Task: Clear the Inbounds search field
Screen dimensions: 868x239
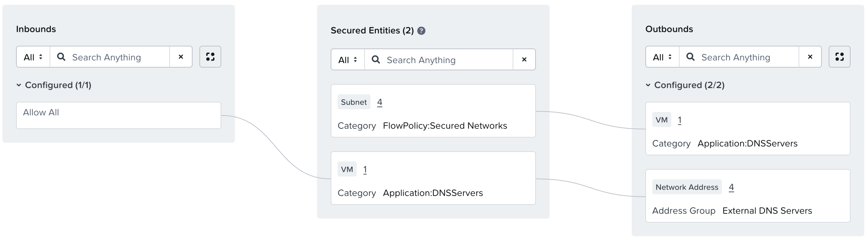Action: (181, 57)
